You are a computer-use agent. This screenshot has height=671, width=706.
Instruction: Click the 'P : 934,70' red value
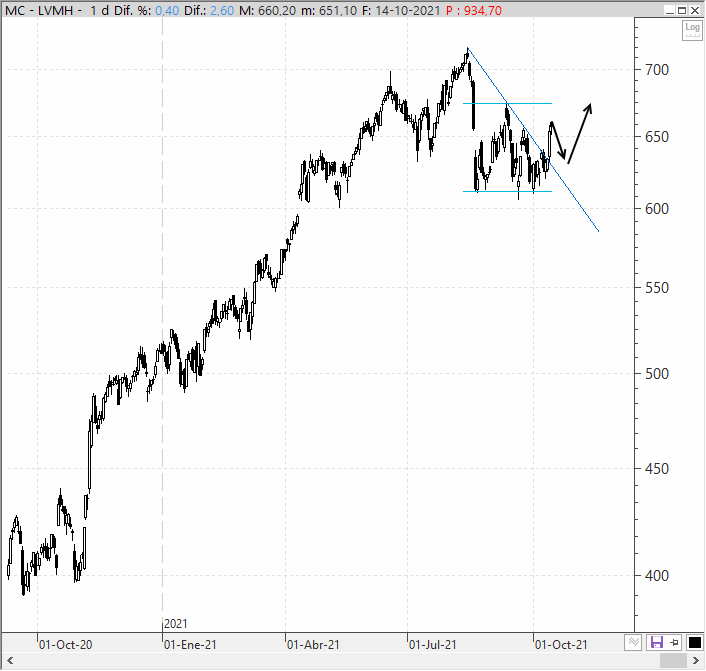coord(474,10)
